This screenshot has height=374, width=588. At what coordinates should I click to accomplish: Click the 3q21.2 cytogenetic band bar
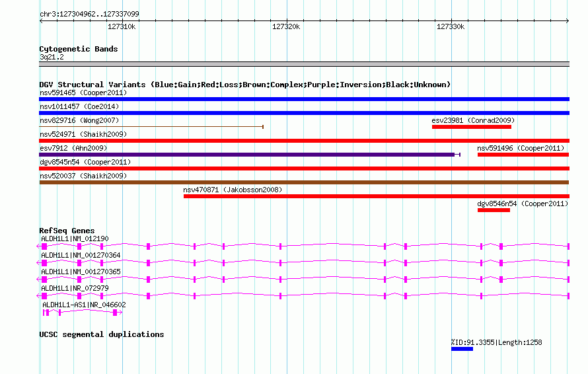point(304,64)
